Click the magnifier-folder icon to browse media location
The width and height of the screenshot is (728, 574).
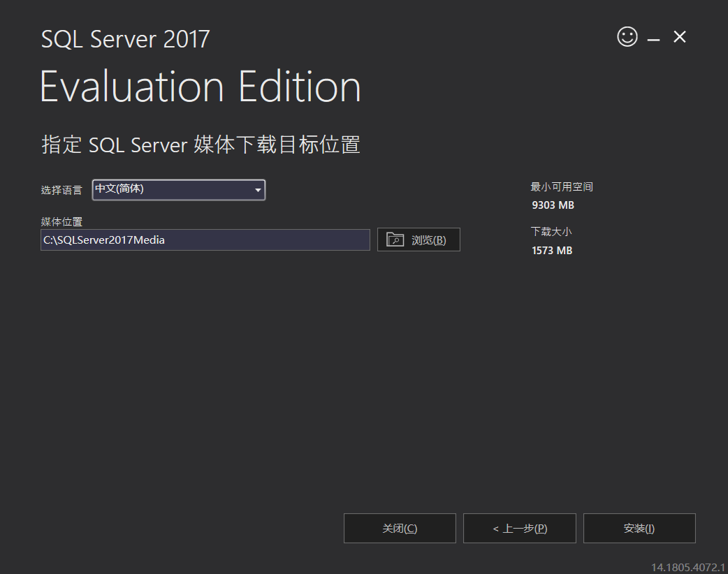point(395,239)
